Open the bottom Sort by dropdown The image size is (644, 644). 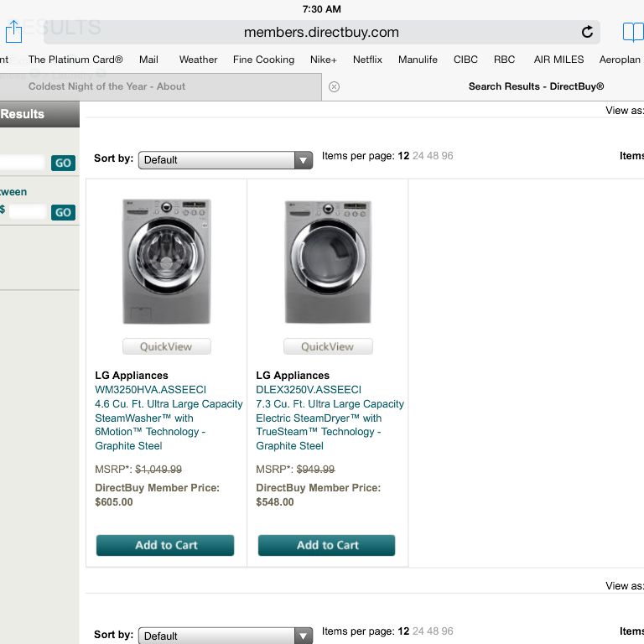pyautogui.click(x=225, y=636)
